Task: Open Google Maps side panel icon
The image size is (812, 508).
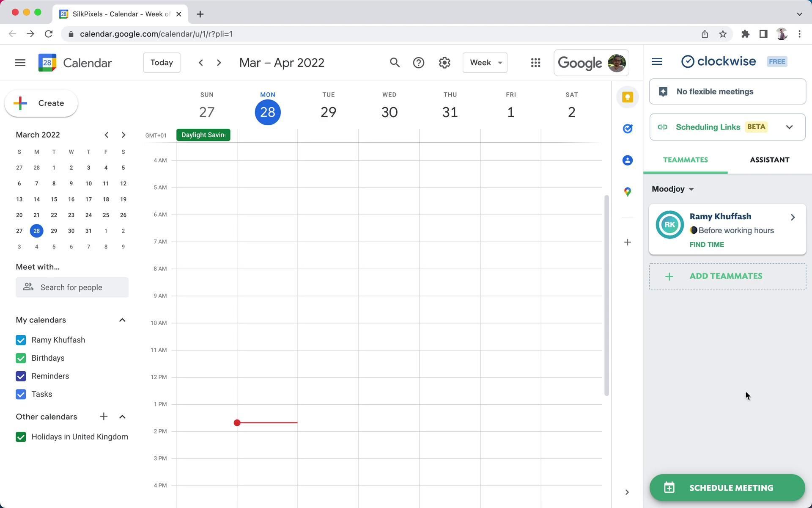Action: [x=628, y=192]
